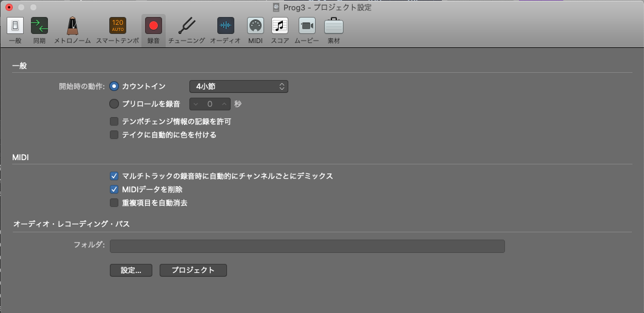Viewport: 644px width, 313px height.
Task: Click the プロジェクト button
Action: tap(193, 271)
